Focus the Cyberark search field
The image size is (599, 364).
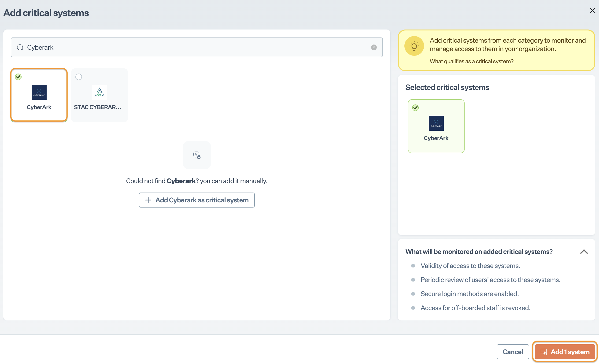click(195, 47)
